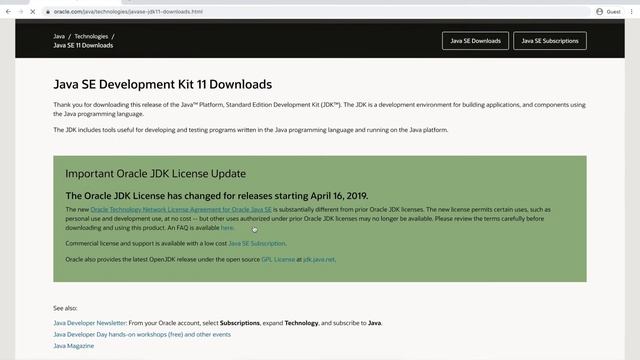640x360 pixels.
Task: Click heading Java SE Development Kit 11 Downloads
Action: click(162, 84)
